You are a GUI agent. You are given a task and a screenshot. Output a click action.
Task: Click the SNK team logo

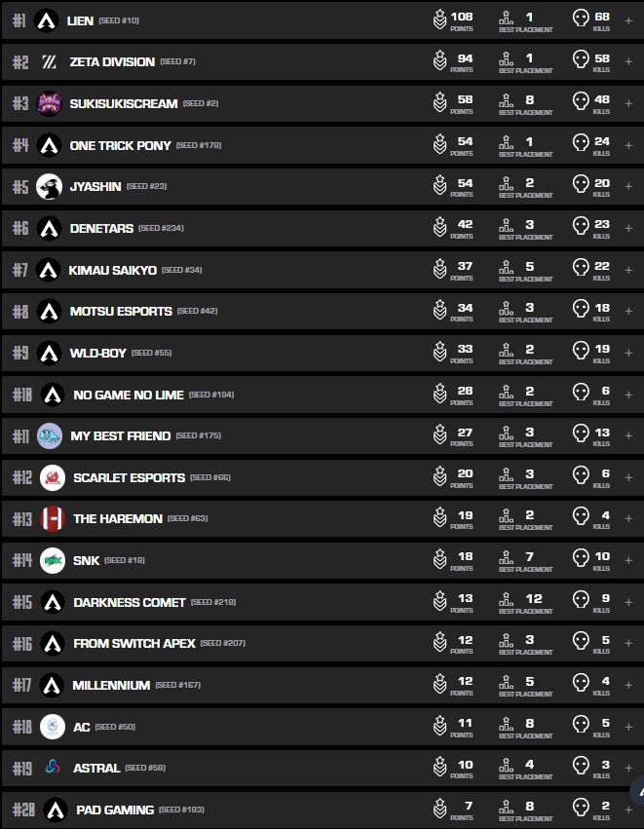coord(53,560)
